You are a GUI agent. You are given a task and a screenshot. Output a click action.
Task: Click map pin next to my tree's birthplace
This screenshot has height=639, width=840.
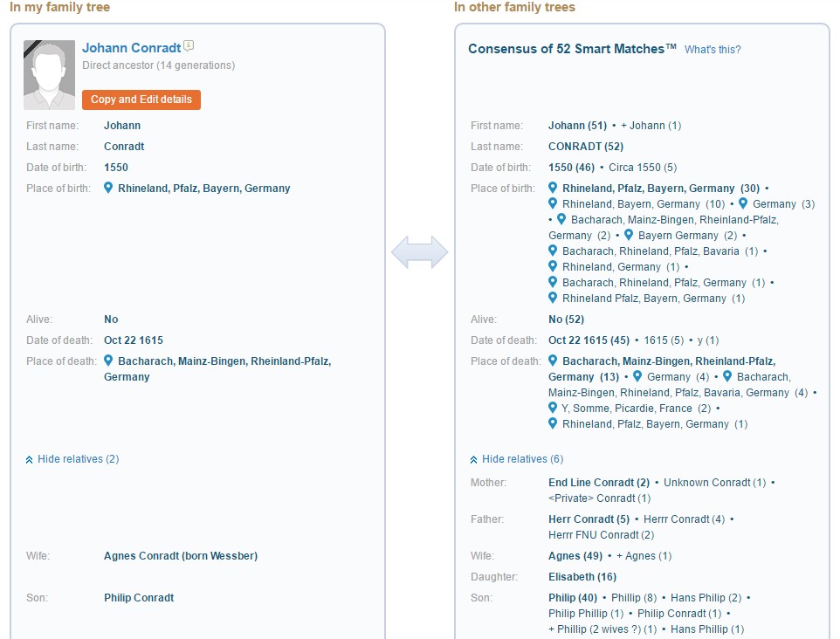coord(109,188)
